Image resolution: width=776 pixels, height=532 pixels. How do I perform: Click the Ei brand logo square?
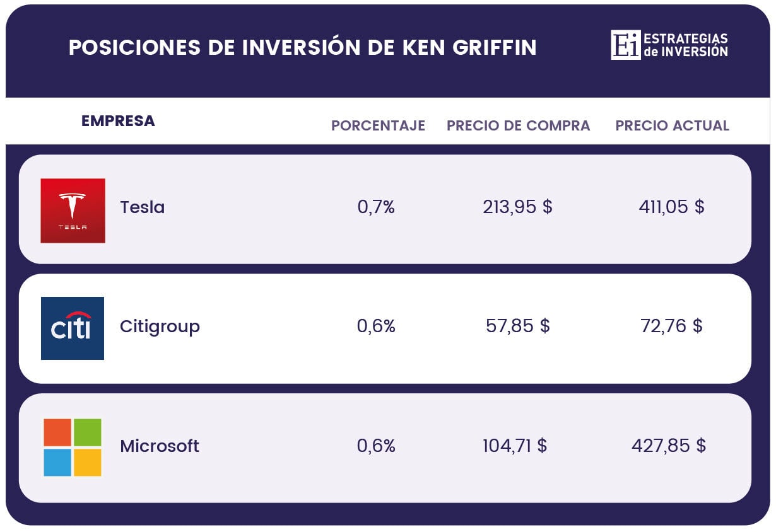pos(625,45)
